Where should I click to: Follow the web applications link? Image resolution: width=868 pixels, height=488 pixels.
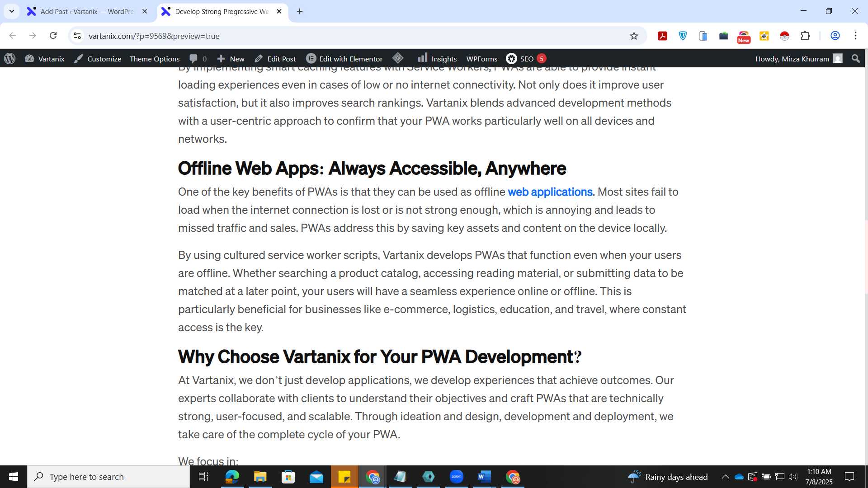click(550, 192)
